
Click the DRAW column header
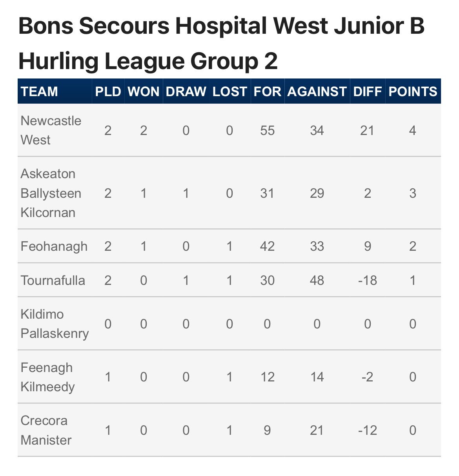coord(186,91)
